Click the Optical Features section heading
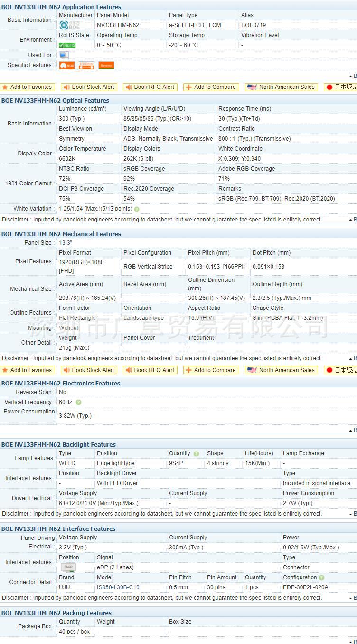The height and width of the screenshot is (644, 357). 55,101
